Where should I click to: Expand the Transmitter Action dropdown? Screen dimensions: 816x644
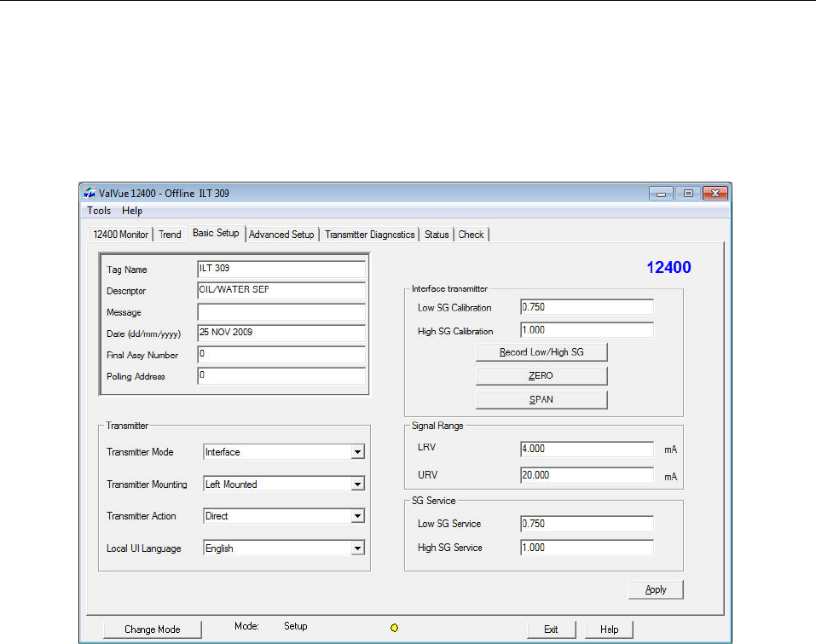[357, 516]
